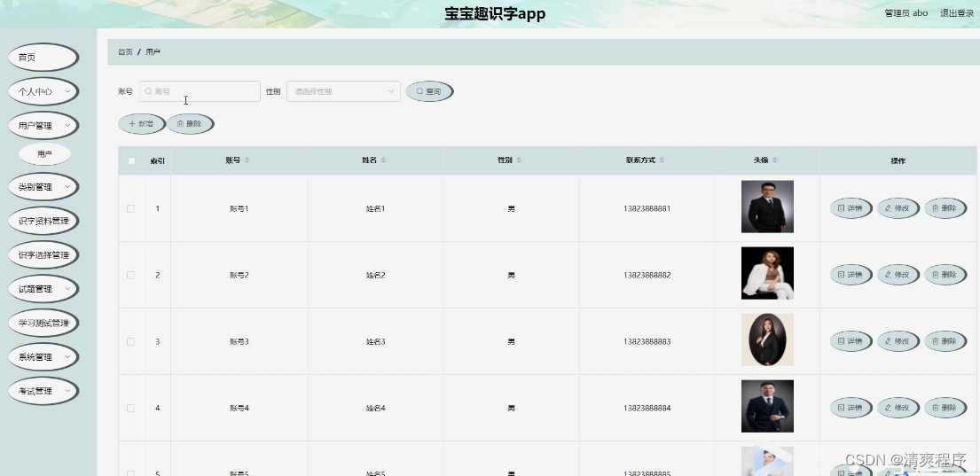Expand the 考试管理 sidebar menu
Image resolution: width=980 pixels, height=476 pixels.
click(x=43, y=391)
